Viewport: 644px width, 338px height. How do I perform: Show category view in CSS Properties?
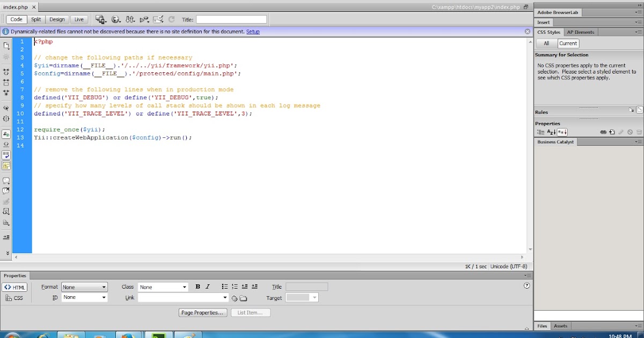coord(540,132)
